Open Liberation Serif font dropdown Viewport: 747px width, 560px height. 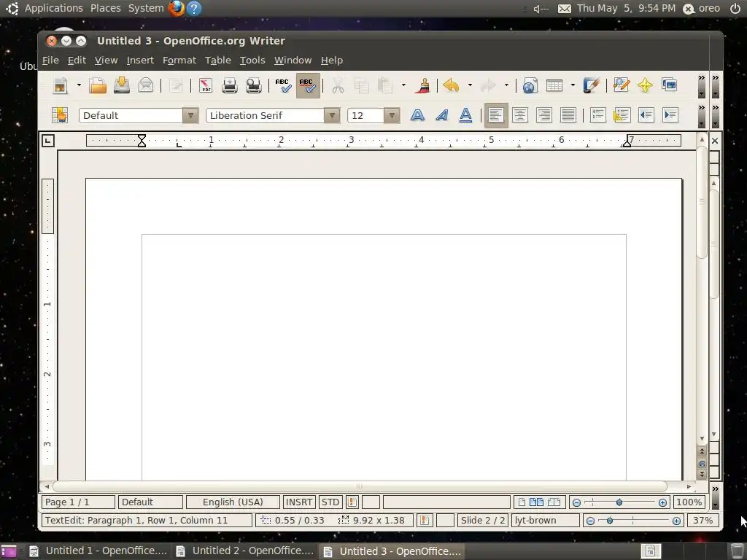point(332,115)
